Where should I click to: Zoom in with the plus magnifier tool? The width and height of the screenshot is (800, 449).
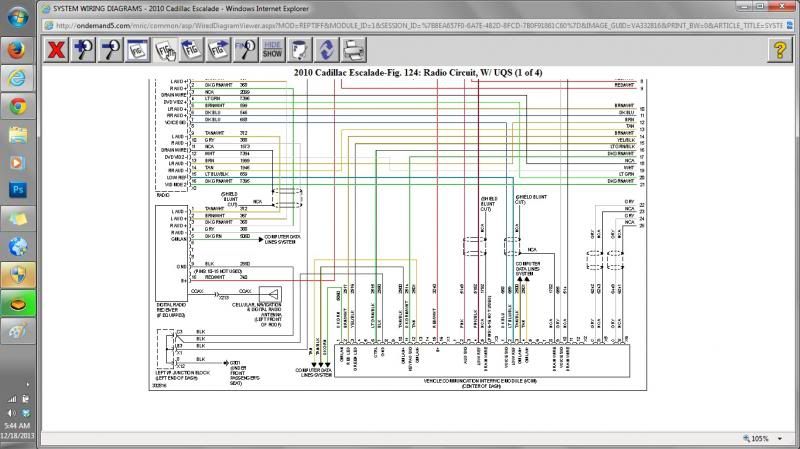click(x=83, y=50)
